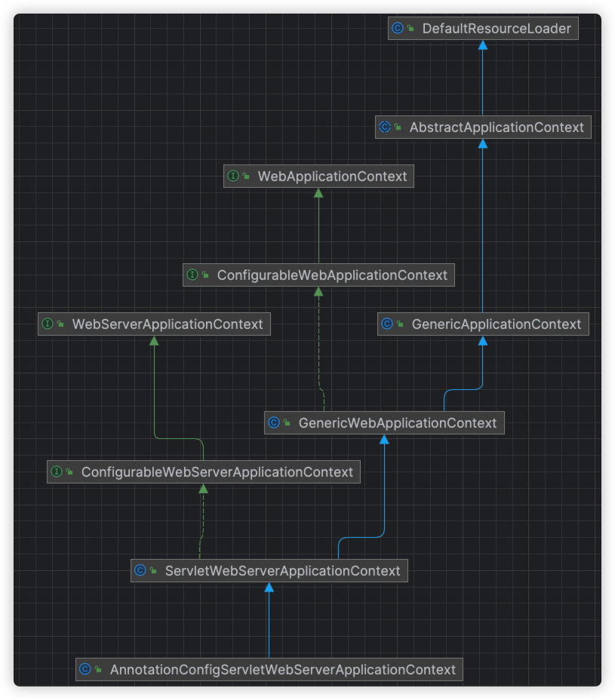Click the GenericWebApplicationContext text label
The width and height of the screenshot is (615, 700).
point(398,422)
